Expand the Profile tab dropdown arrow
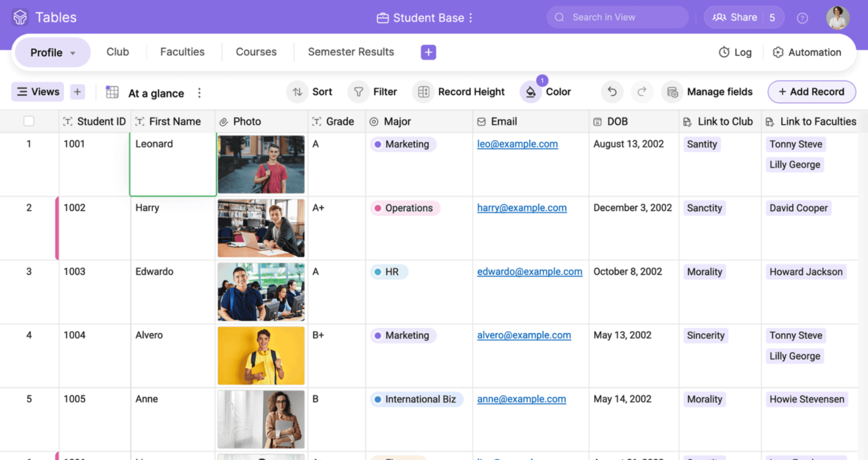868x460 pixels. (x=73, y=53)
